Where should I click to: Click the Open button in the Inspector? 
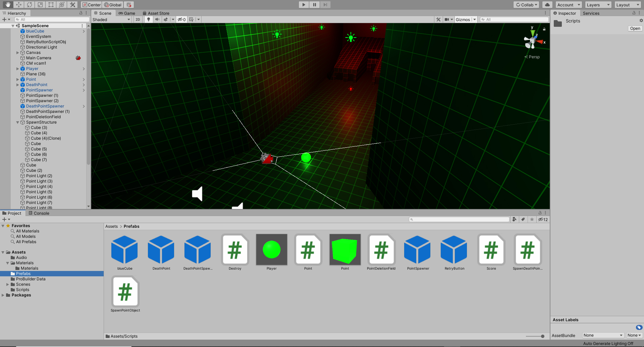tap(635, 28)
